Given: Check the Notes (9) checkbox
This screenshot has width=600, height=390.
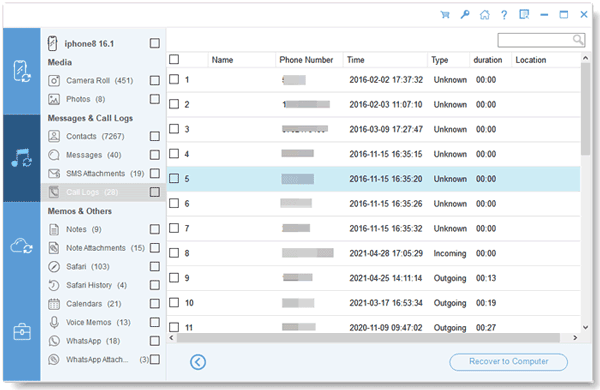Looking at the screenshot, I should [155, 229].
